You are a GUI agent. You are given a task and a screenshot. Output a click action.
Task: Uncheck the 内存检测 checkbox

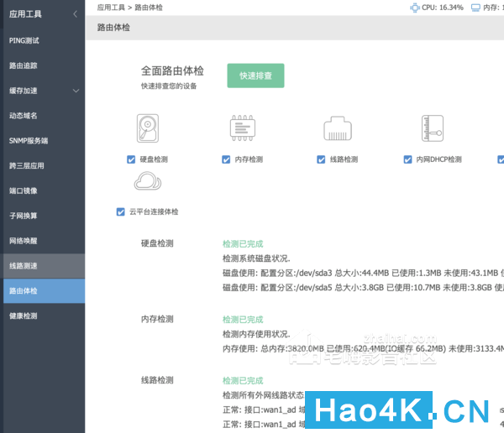226,159
